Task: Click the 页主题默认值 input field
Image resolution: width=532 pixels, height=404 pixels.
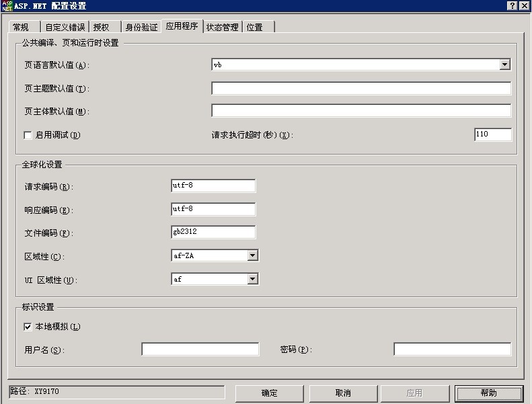Action: pyautogui.click(x=361, y=88)
